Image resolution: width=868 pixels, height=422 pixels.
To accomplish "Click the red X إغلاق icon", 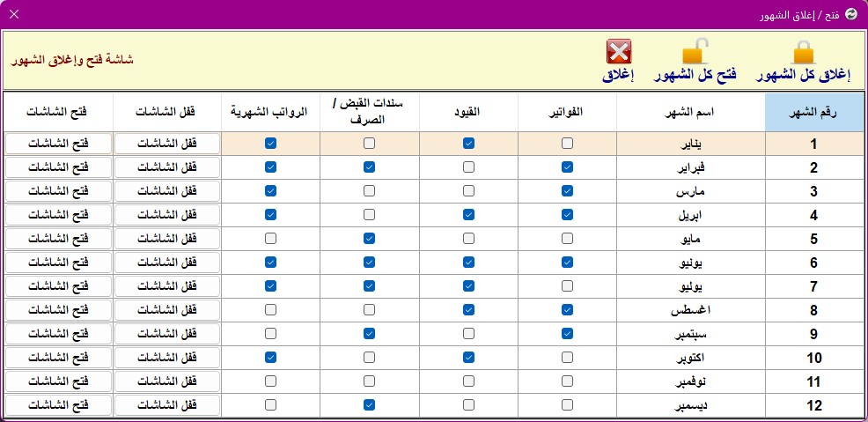I will 619,51.
